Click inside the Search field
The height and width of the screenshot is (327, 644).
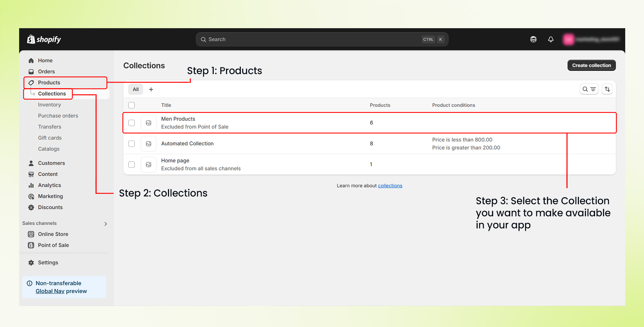click(302, 39)
